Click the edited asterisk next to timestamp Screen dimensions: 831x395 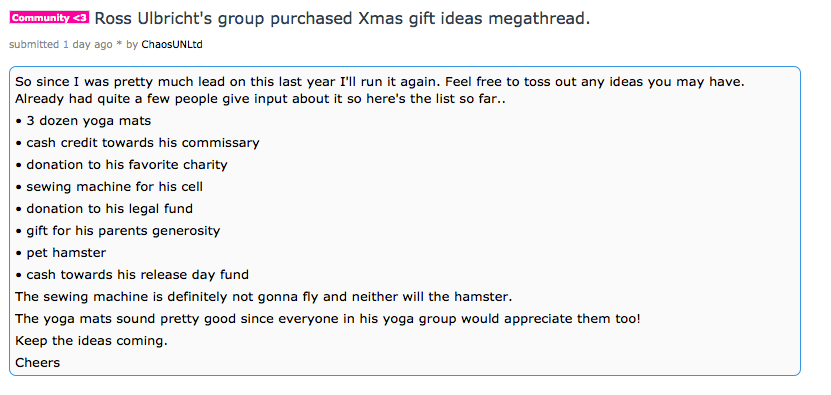click(x=120, y=46)
